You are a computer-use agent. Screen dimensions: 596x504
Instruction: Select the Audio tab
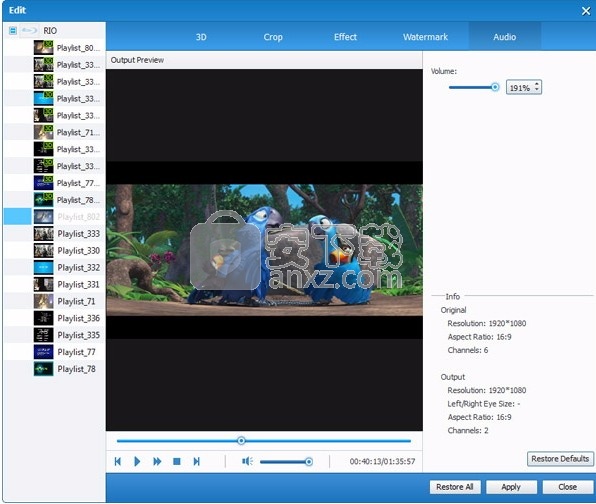pyautogui.click(x=504, y=37)
